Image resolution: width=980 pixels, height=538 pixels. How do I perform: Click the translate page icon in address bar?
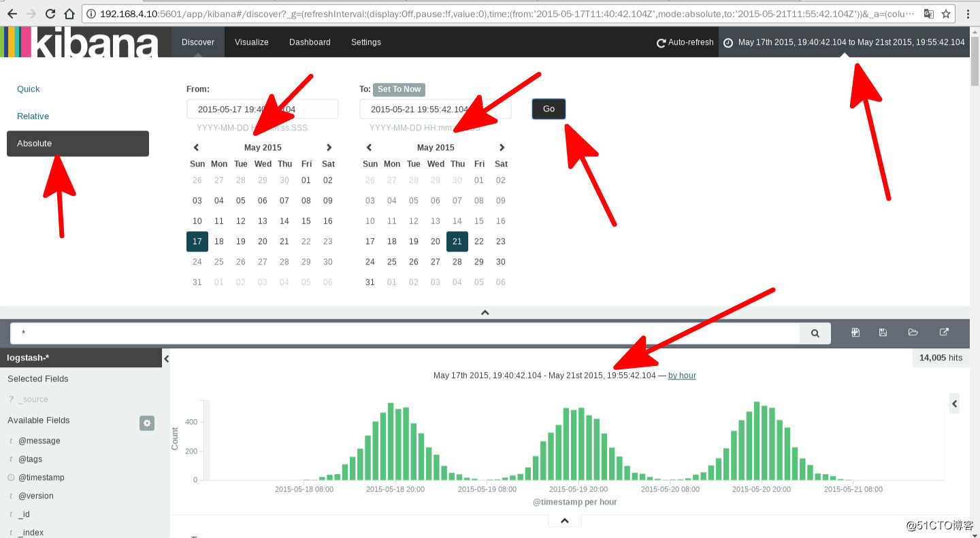929,14
